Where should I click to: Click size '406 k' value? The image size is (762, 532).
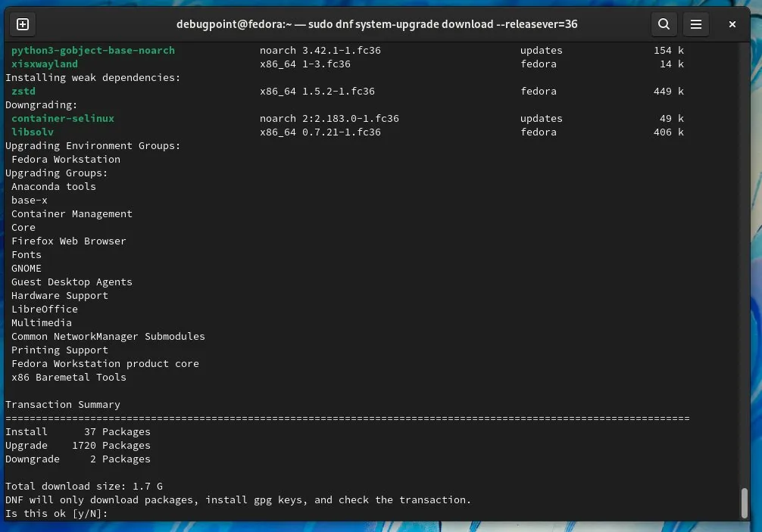[x=669, y=132]
